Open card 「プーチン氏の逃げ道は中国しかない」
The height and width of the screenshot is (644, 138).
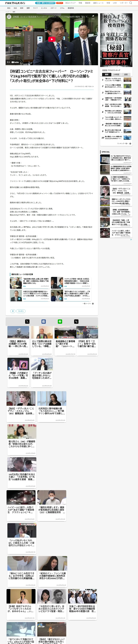[x=42, y=372]
